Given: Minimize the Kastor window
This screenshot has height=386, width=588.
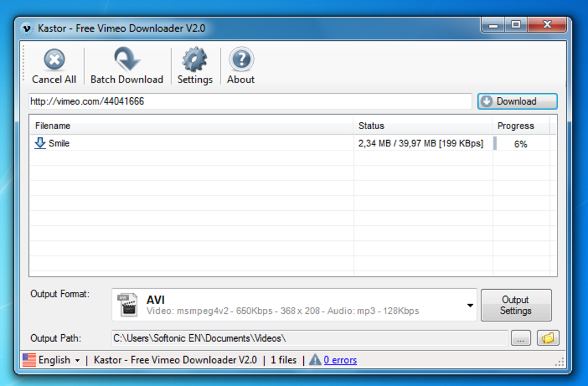Looking at the screenshot, I should click(x=493, y=25).
